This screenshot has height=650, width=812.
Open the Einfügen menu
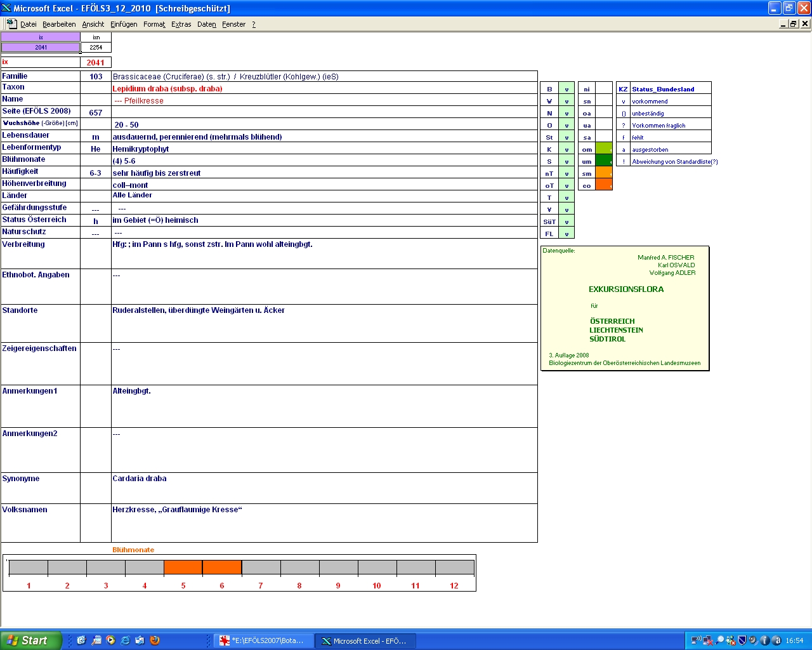pyautogui.click(x=124, y=24)
